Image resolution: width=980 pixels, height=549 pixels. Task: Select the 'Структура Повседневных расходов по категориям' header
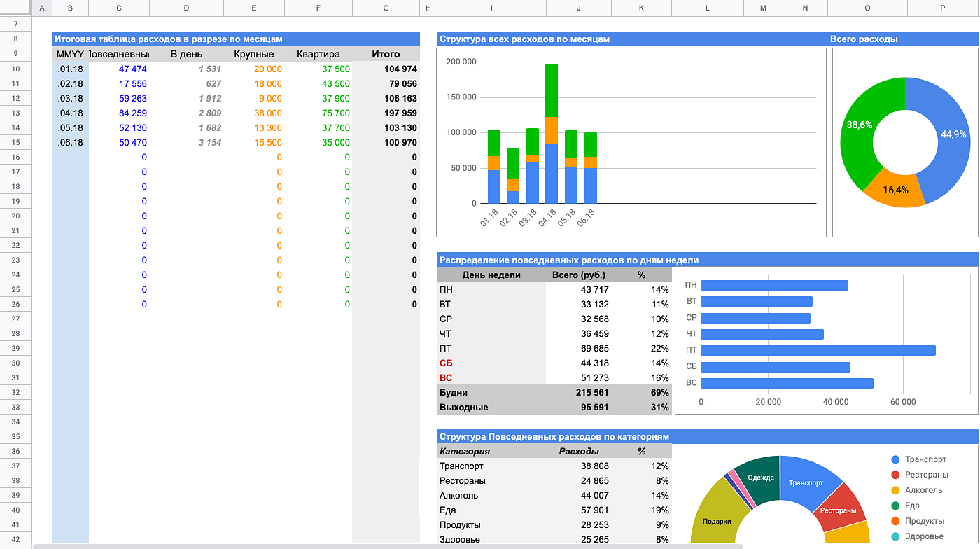[554, 436]
